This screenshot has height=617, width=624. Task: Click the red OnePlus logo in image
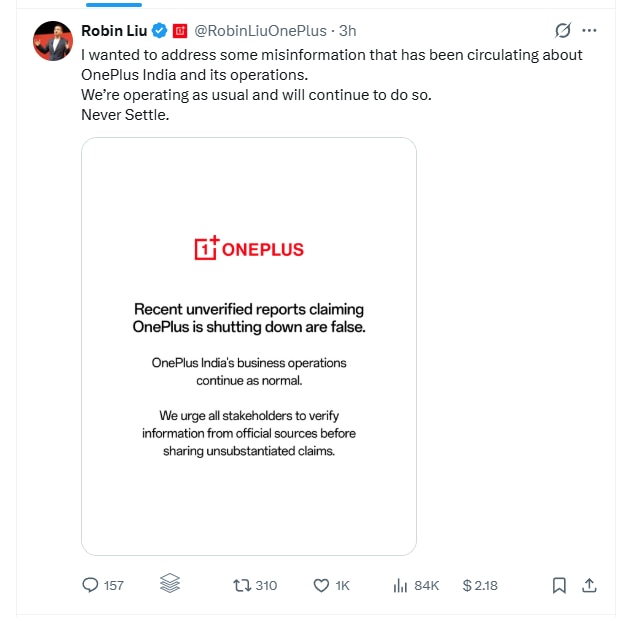point(249,249)
